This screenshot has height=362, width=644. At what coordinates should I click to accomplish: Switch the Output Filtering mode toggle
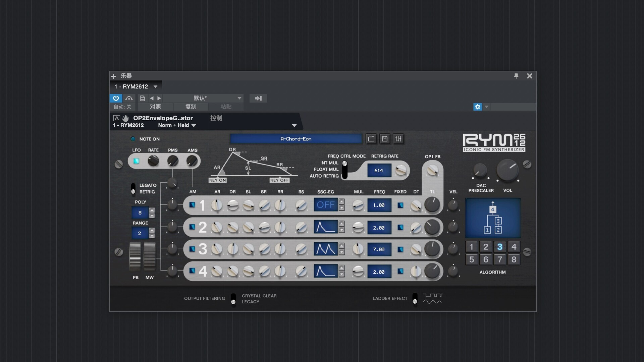click(233, 299)
